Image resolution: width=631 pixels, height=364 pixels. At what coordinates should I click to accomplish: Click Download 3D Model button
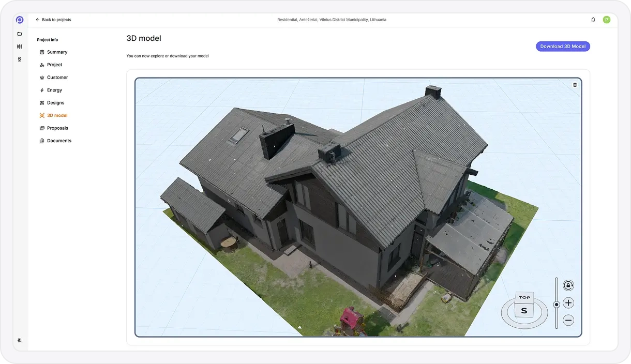tap(563, 47)
